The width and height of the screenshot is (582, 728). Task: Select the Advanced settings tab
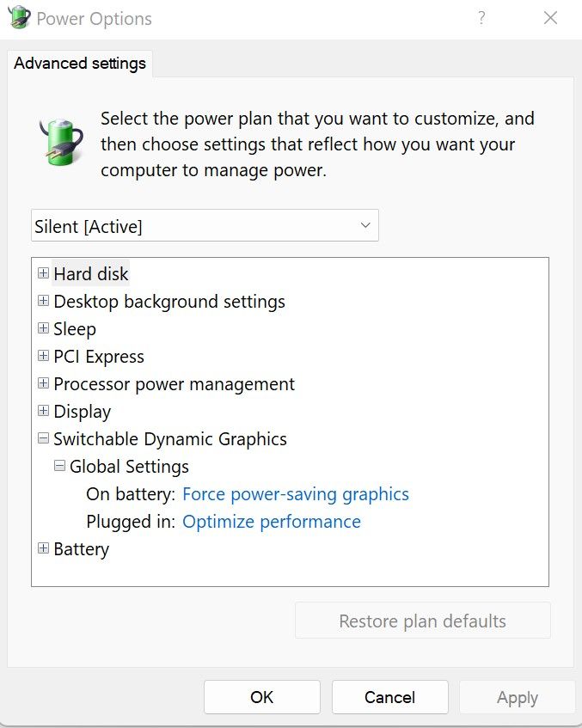point(80,63)
